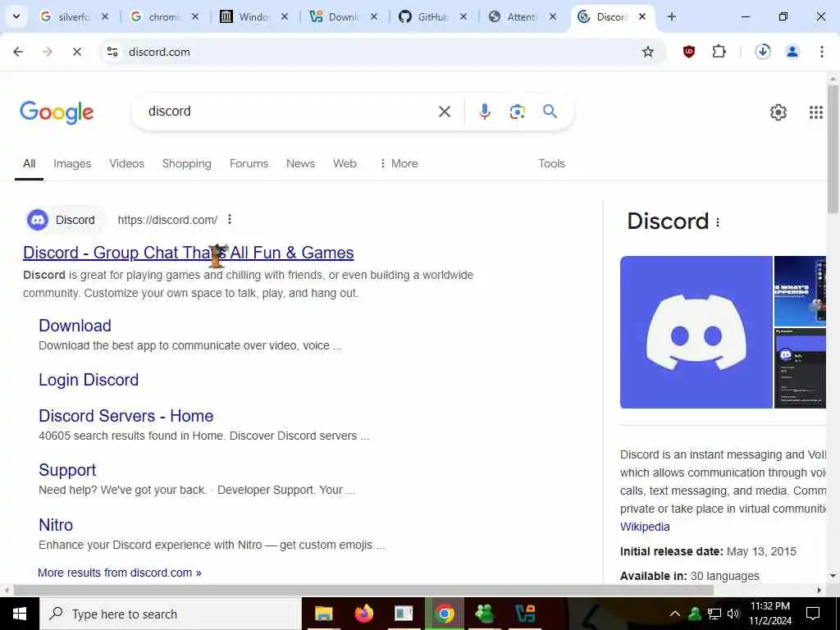Screen dimensions: 840x630
Task: Click the Discord favicon in the result
Action: coord(38,220)
